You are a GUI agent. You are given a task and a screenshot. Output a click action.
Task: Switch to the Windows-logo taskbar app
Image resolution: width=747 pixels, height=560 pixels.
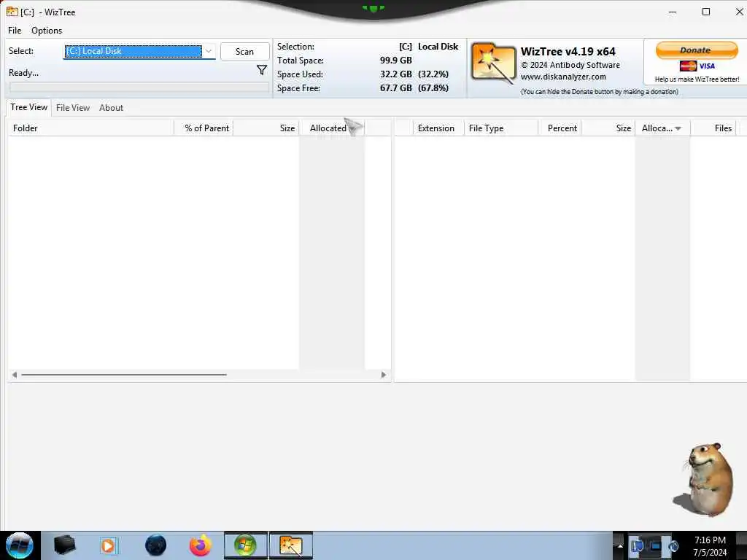(x=245, y=545)
